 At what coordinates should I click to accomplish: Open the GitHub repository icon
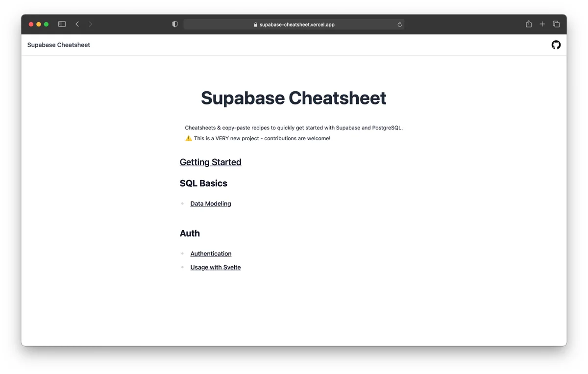556,45
